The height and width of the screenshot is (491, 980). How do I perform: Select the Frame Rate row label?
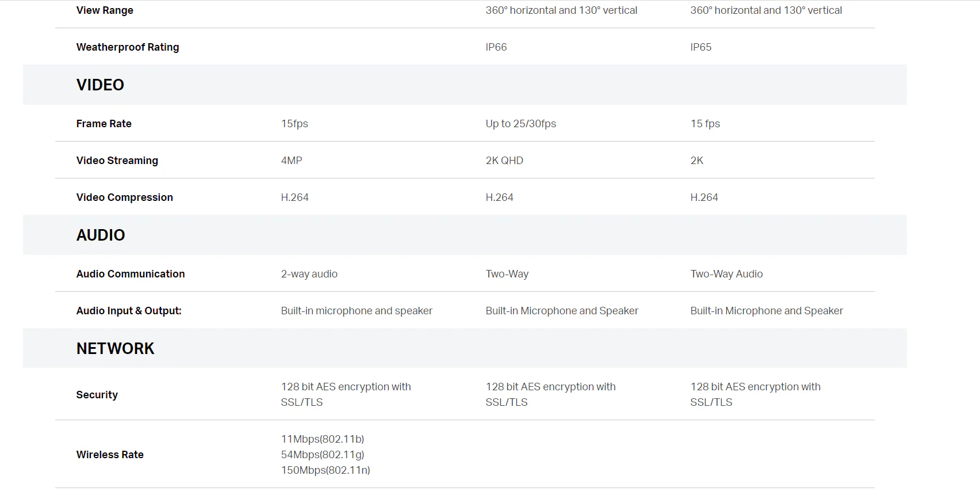coord(104,124)
